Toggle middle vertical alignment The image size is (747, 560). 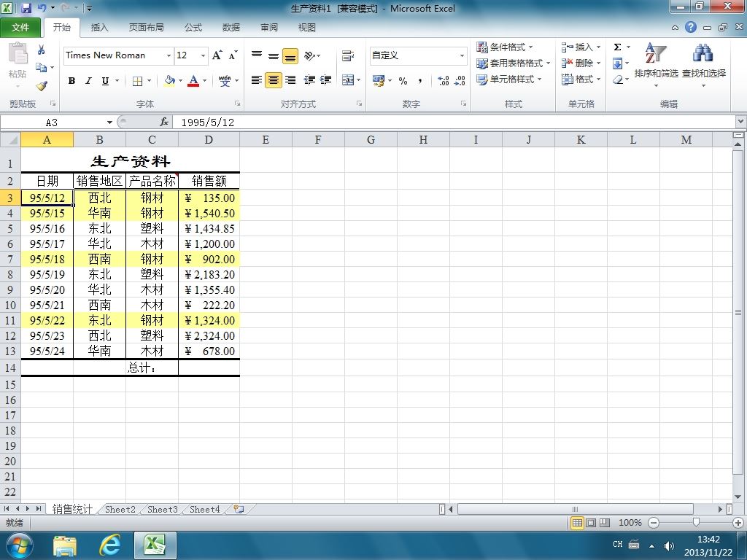(x=274, y=55)
